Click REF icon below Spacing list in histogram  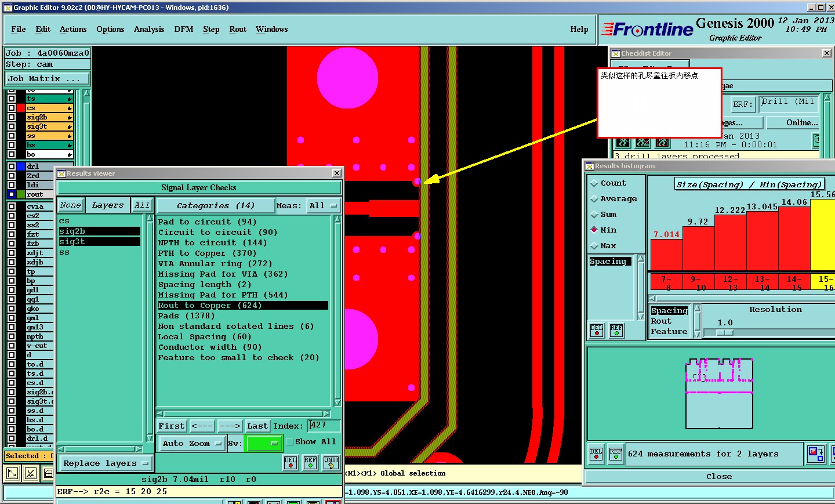click(616, 331)
